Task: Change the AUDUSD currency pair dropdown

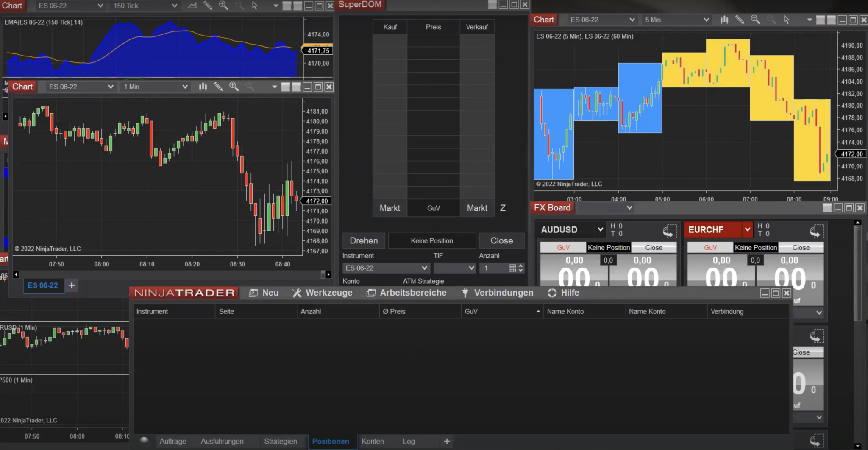Action: click(600, 229)
